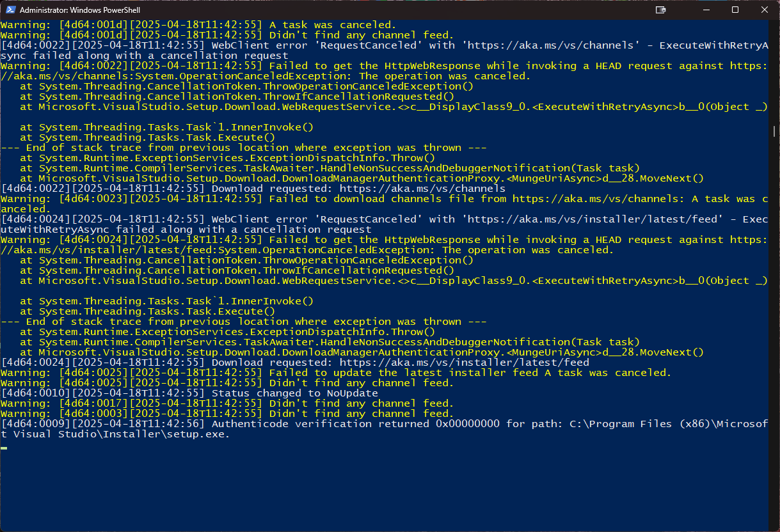The width and height of the screenshot is (780, 532).
Task: Click the 'https://aka.ms/vs/installer/latest/feed' download requested URL
Action: click(464, 363)
